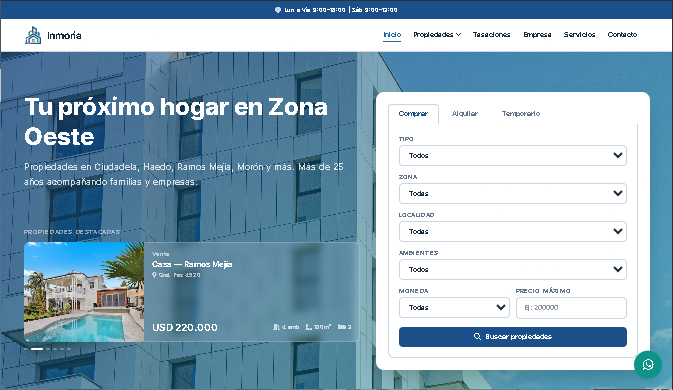Open the Empresa page

(537, 34)
